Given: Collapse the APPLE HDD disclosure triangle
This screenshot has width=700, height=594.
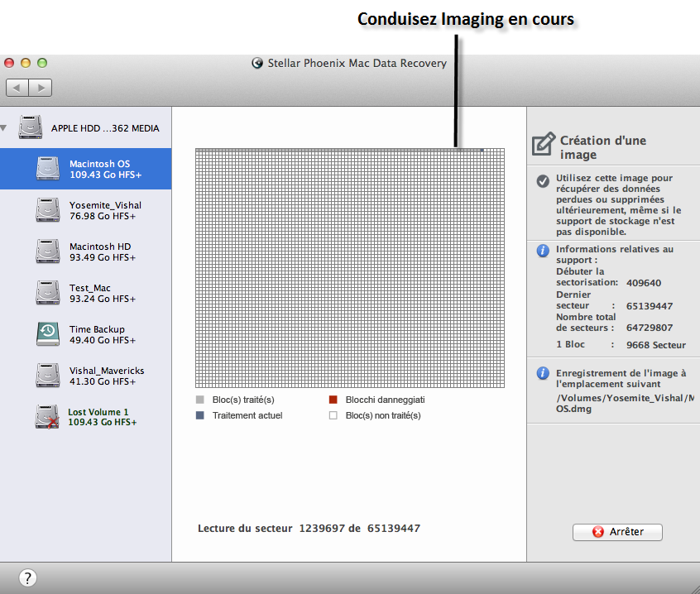Looking at the screenshot, I should click(x=3, y=128).
